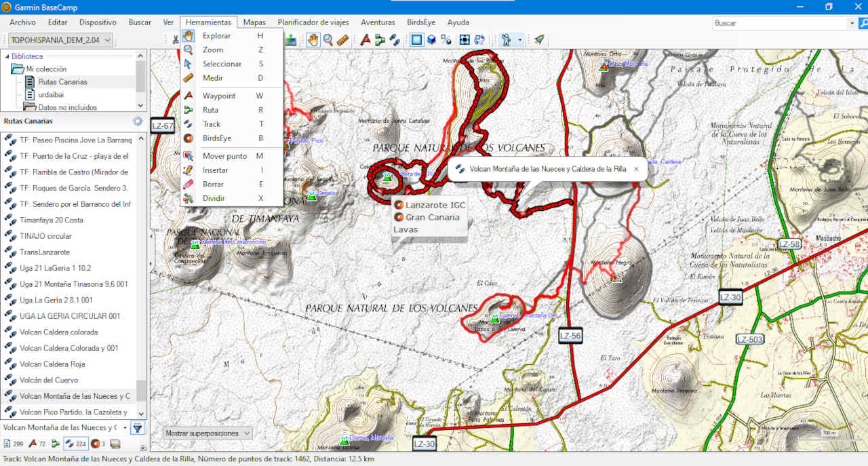Open the Archivo menu
Screen dimensions: 868x466
coord(23,22)
